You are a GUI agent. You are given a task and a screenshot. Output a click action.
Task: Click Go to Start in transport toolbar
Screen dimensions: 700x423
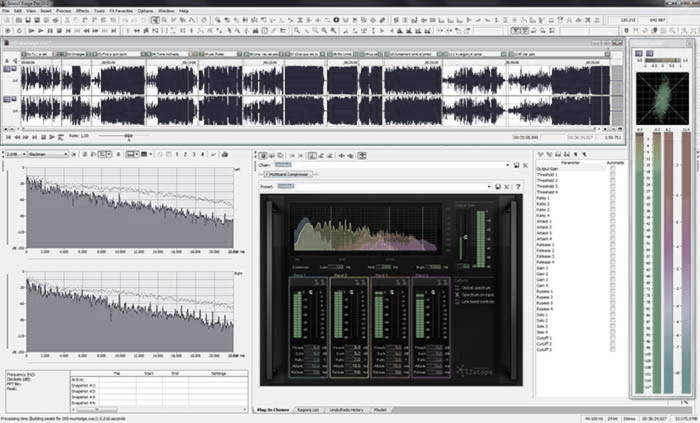pyautogui.click(x=68, y=31)
